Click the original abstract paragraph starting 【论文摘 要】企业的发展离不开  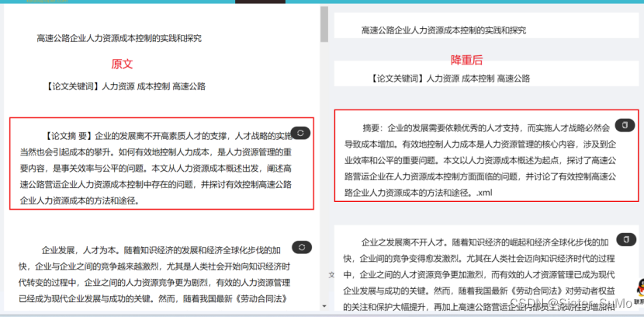coord(156,168)
